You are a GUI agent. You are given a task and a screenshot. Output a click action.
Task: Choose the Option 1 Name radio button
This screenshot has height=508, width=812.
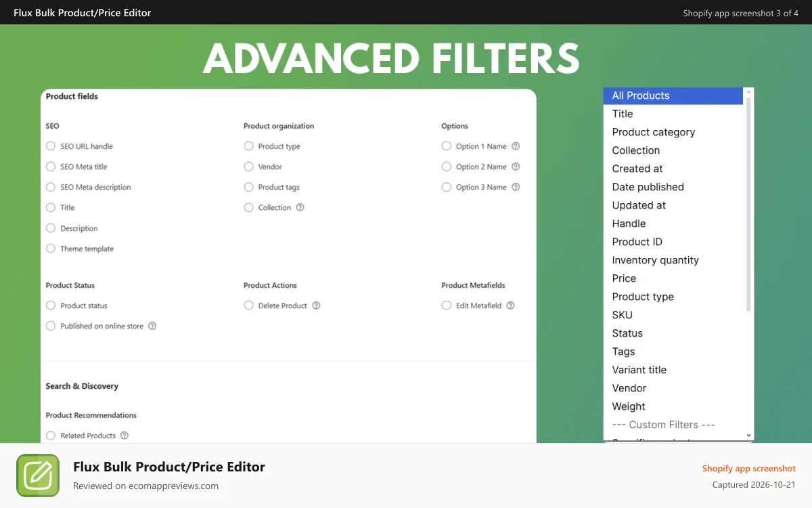[x=447, y=146]
